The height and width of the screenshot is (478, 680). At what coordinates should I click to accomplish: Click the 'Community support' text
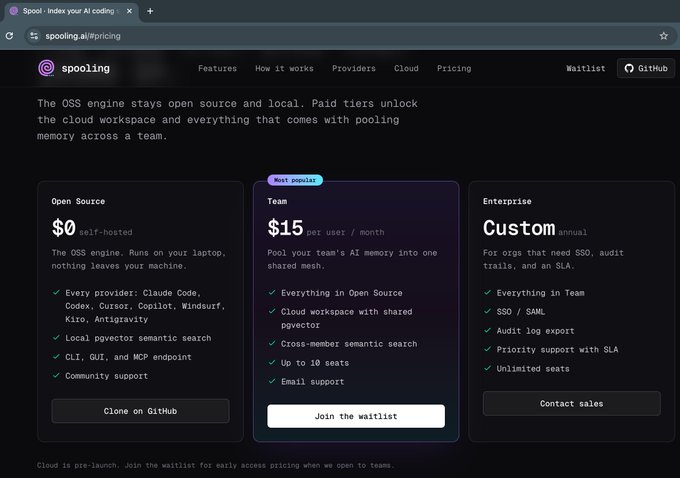click(x=107, y=376)
